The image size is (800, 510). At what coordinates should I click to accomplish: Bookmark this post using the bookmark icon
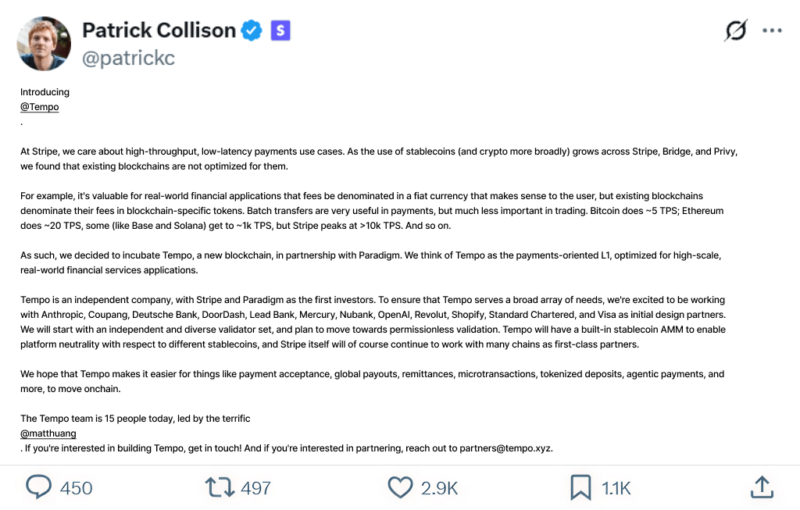pos(580,487)
